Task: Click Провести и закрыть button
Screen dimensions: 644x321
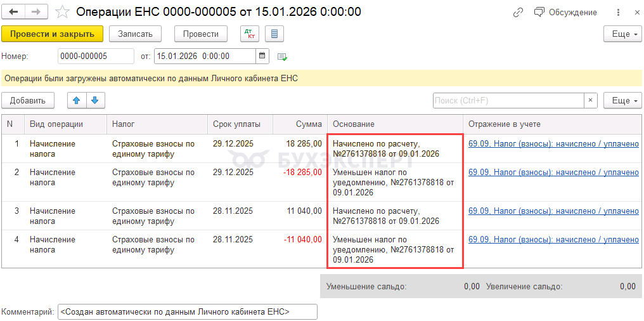Action: 52,34
